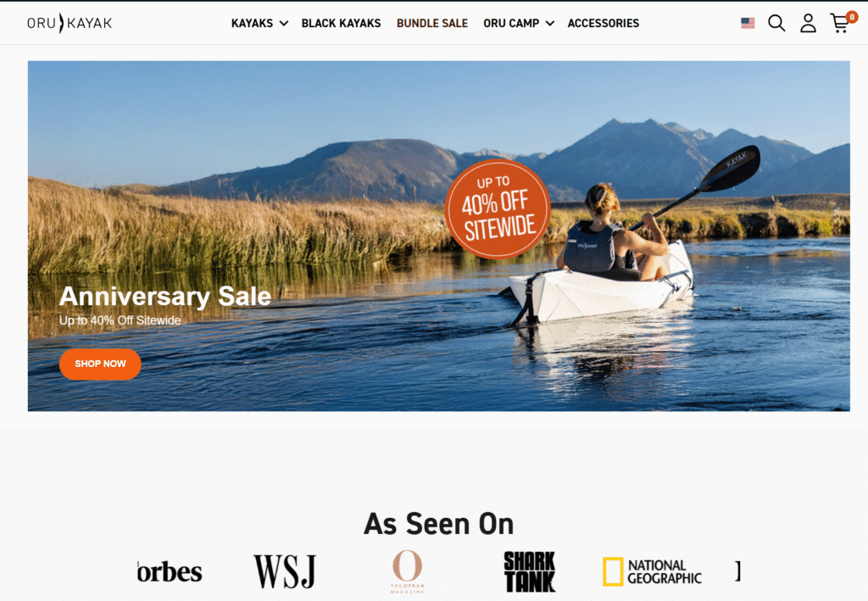Select the US flag country icon

748,23
